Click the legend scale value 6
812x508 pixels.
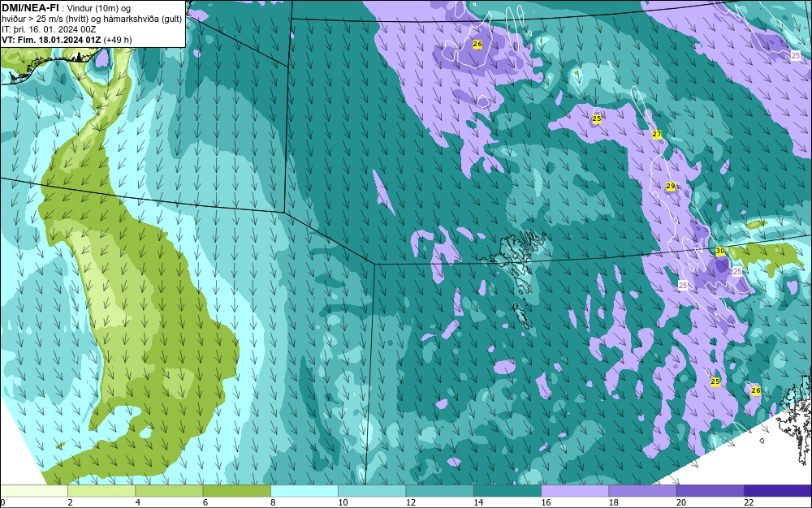(x=205, y=502)
